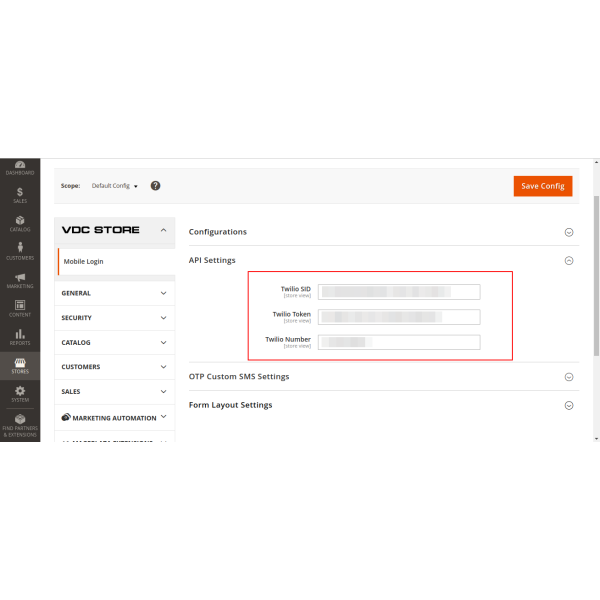Click into the Twilio SID field

pos(399,292)
